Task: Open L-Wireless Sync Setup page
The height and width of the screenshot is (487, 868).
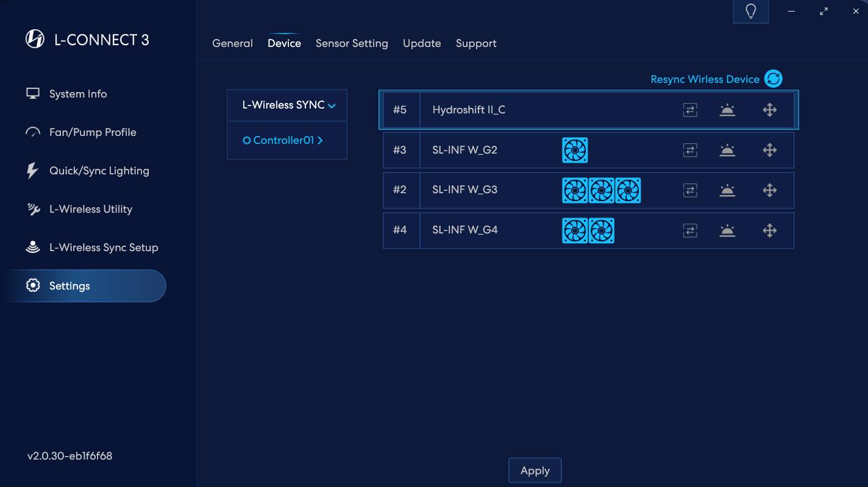Action: pos(104,247)
